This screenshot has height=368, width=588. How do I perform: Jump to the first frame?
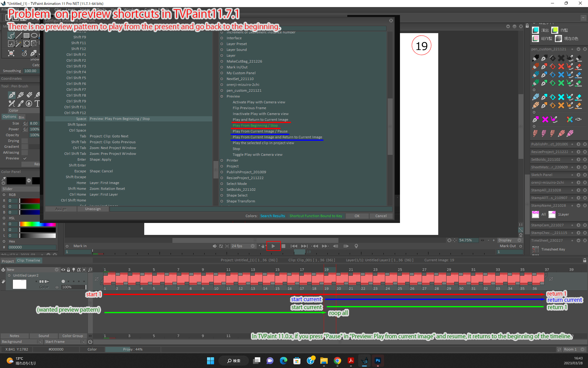pyautogui.click(x=294, y=246)
